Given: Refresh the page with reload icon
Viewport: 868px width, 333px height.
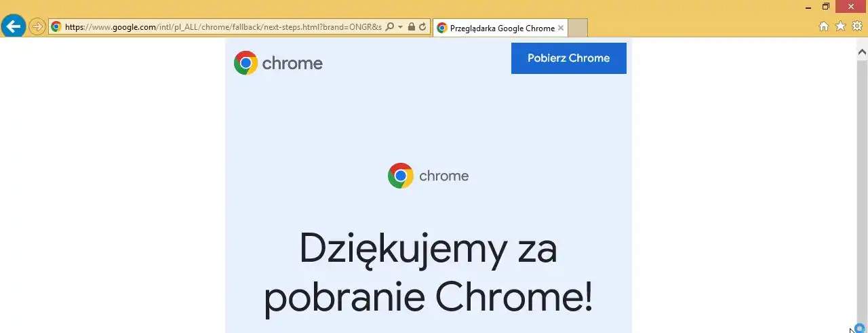Looking at the screenshot, I should 422,27.
